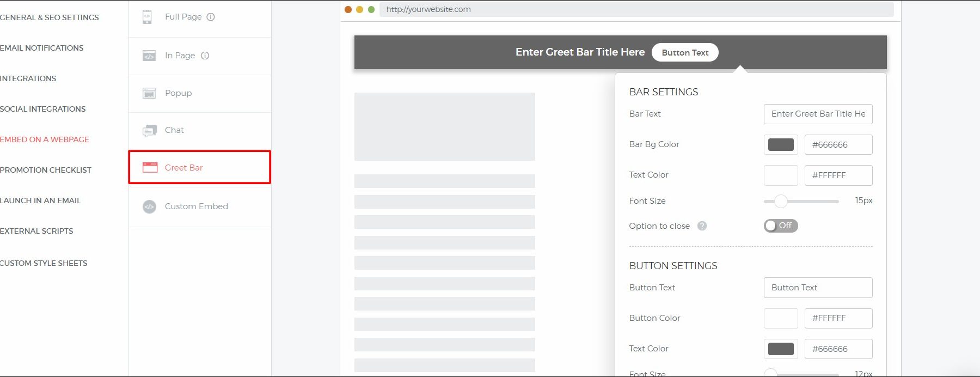Toggle the Option to close switch

(x=780, y=226)
